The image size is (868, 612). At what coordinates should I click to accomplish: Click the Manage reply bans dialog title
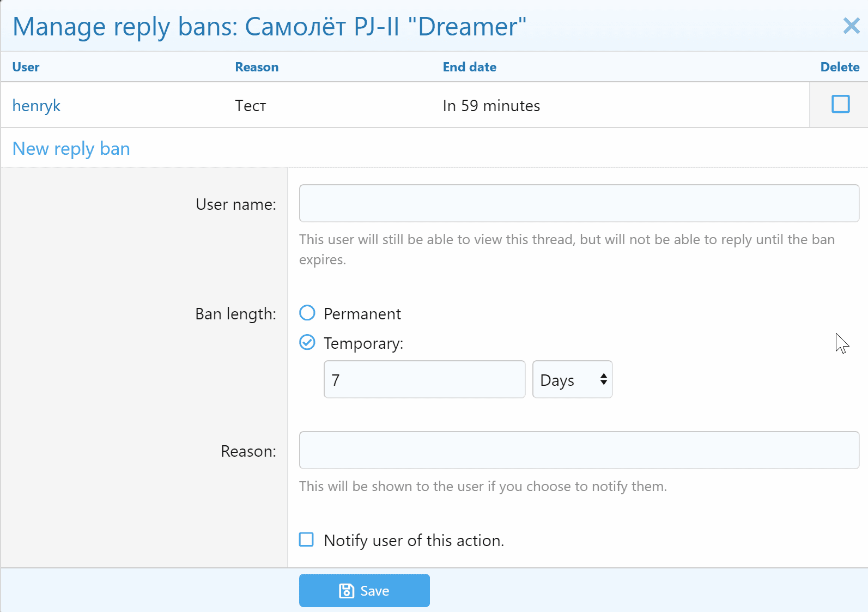coord(269,27)
